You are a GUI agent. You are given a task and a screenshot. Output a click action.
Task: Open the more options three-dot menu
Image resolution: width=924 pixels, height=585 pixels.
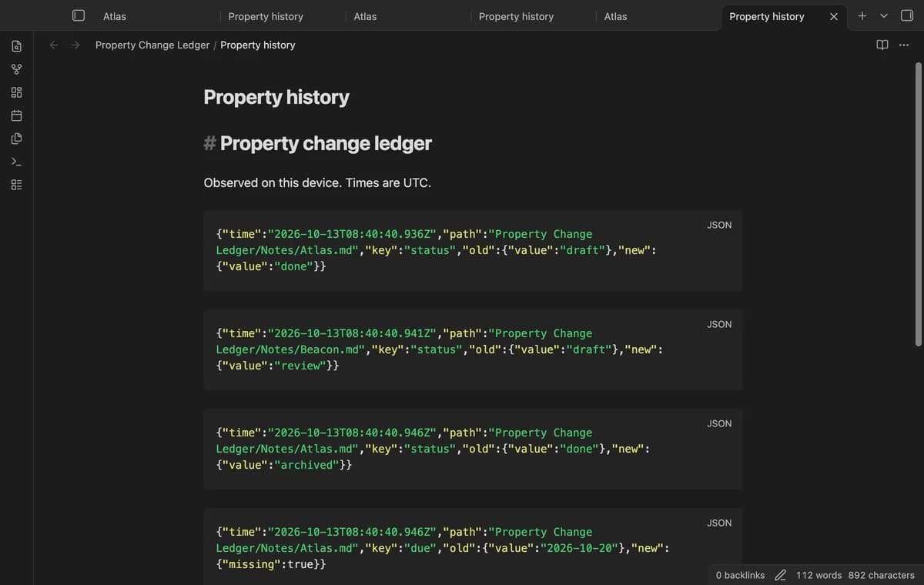(x=904, y=45)
